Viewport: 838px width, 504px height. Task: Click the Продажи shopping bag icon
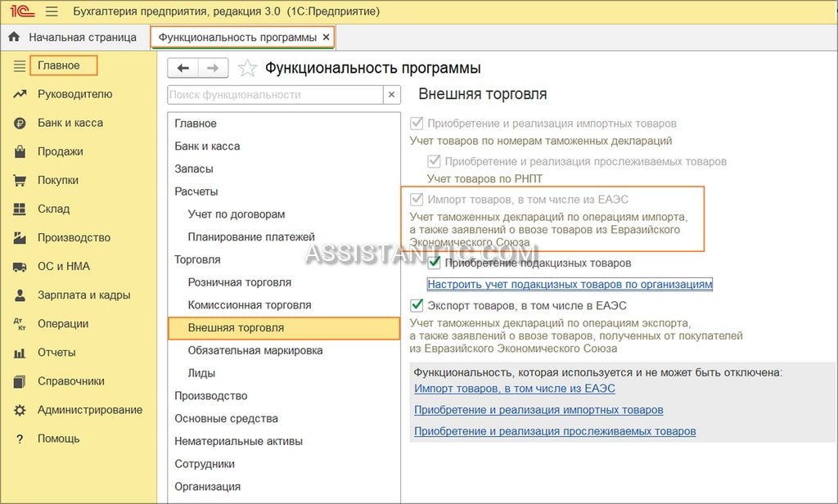(x=20, y=151)
